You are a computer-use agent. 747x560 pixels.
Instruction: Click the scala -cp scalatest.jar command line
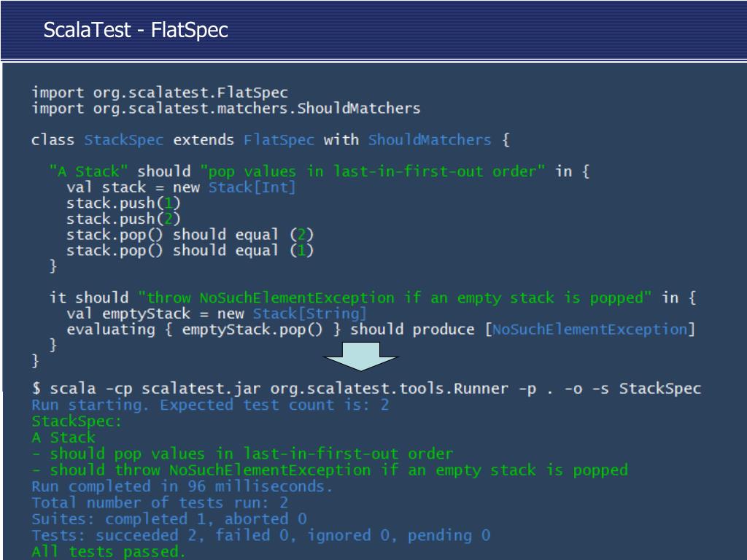pos(366,389)
